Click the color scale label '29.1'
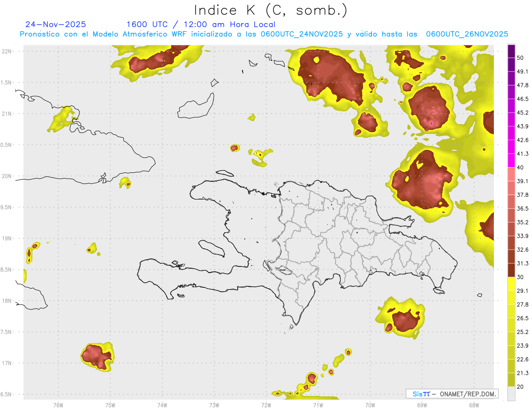Viewport: 532px width, 411px height. [523, 291]
